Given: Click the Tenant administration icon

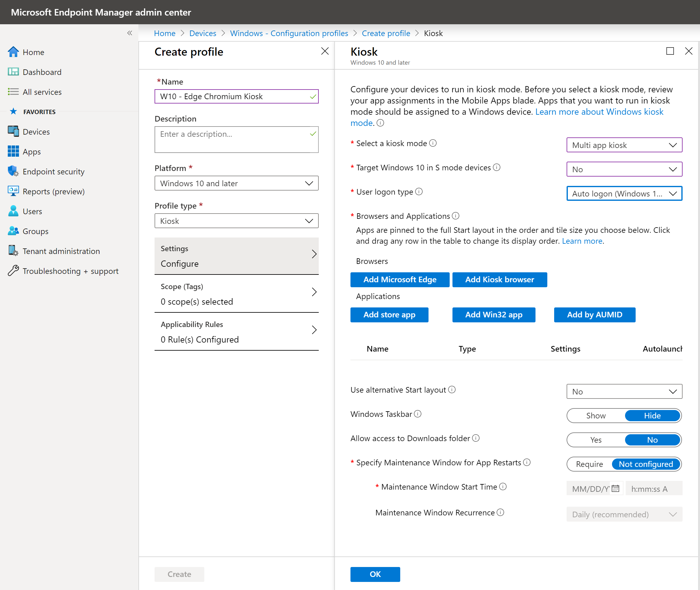Looking at the screenshot, I should pos(13,251).
